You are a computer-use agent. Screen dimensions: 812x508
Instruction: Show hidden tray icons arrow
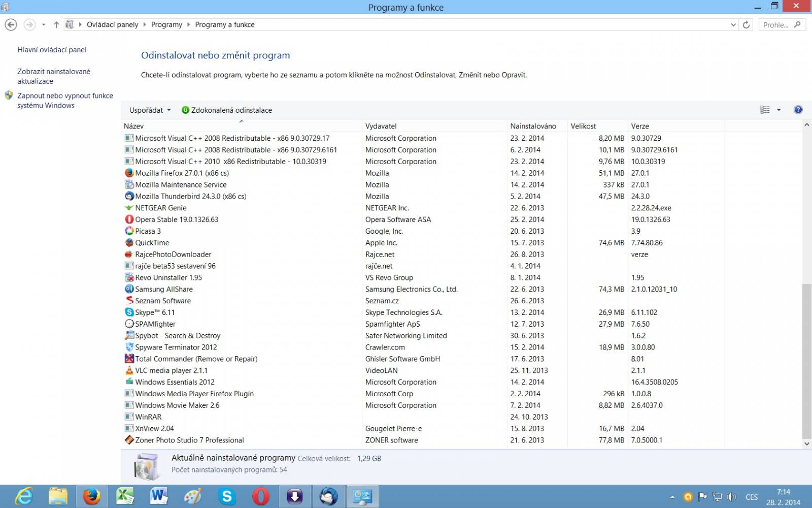point(672,497)
